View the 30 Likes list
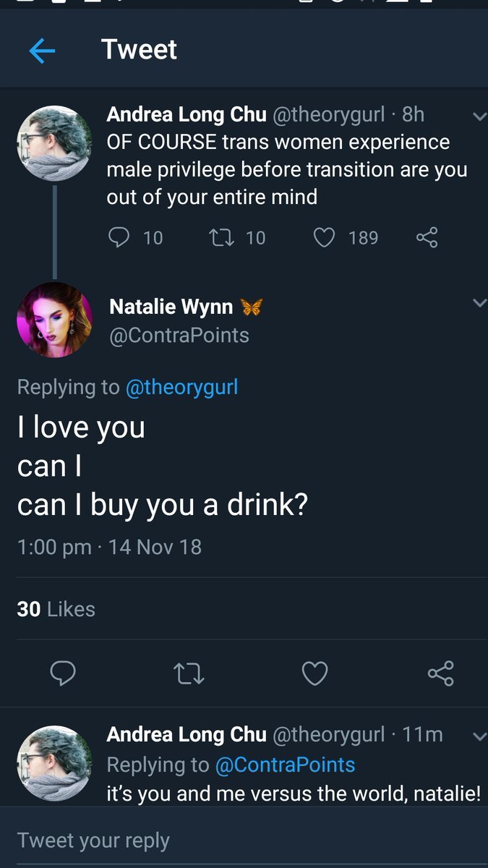The image size is (488, 868). pos(56,609)
